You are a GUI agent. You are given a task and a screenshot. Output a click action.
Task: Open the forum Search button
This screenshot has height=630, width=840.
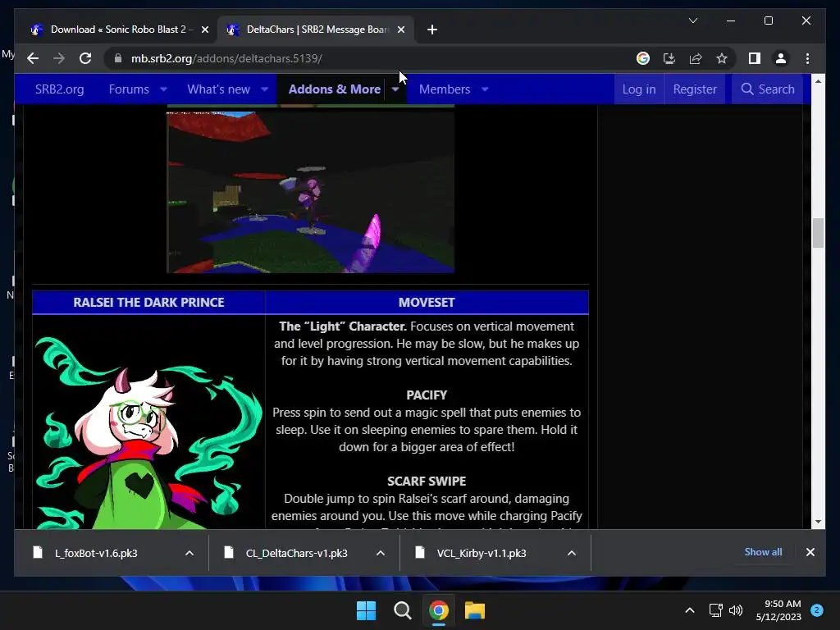[x=768, y=89]
